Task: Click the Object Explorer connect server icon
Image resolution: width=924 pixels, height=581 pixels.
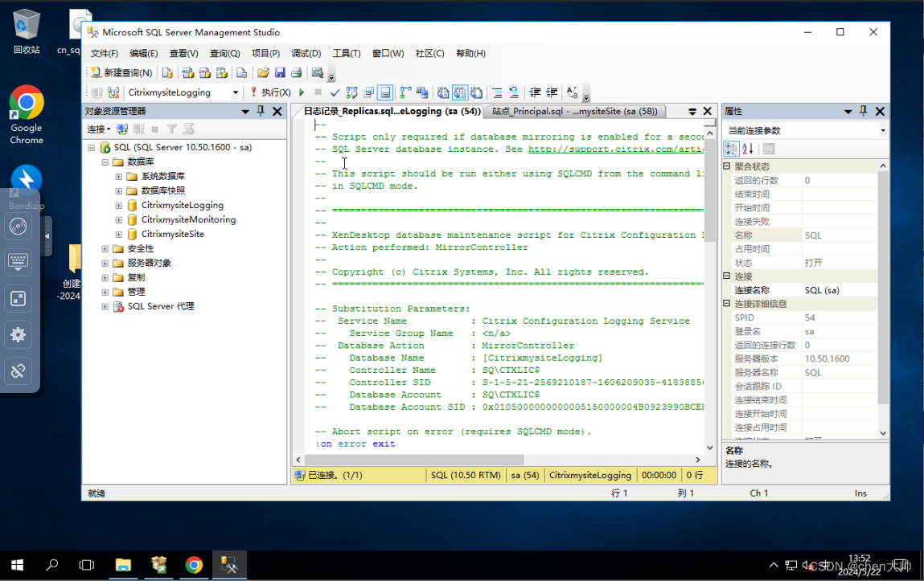Action: point(122,129)
